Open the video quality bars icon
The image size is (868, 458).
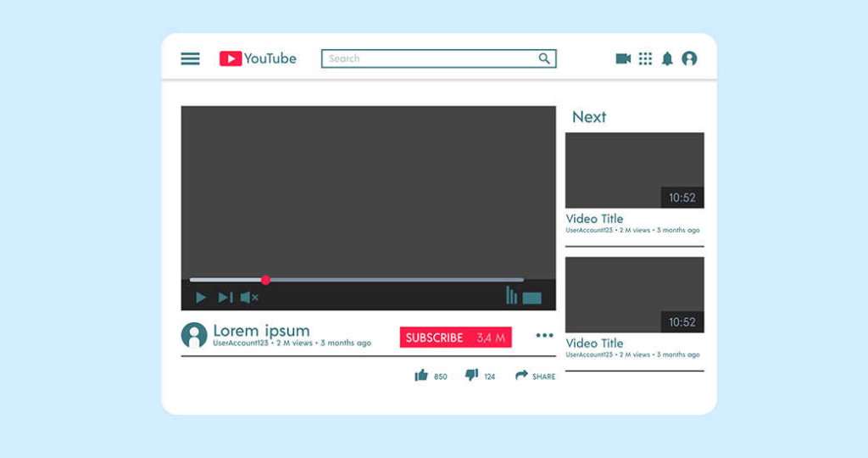point(511,295)
